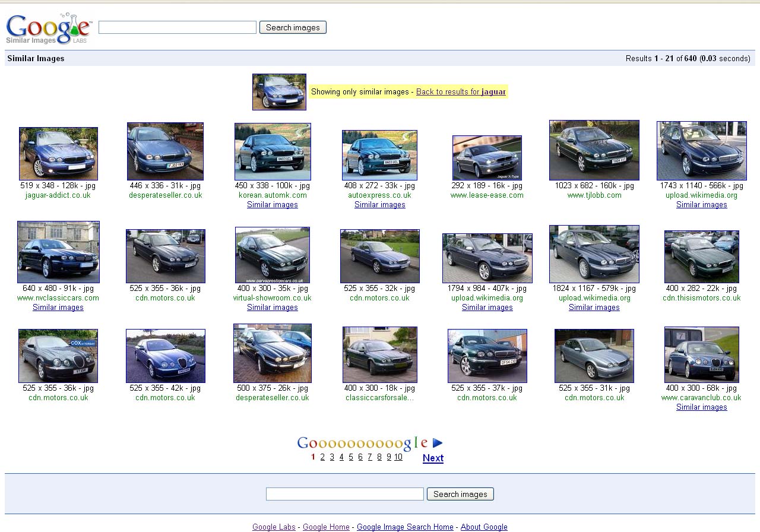
Task: Follow Back to results for jaguar link
Action: 461,92
